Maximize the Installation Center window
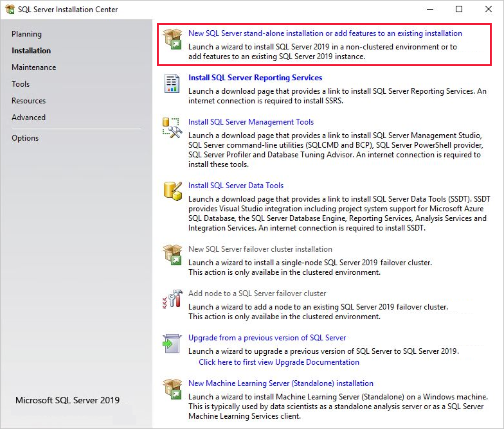 [x=459, y=9]
